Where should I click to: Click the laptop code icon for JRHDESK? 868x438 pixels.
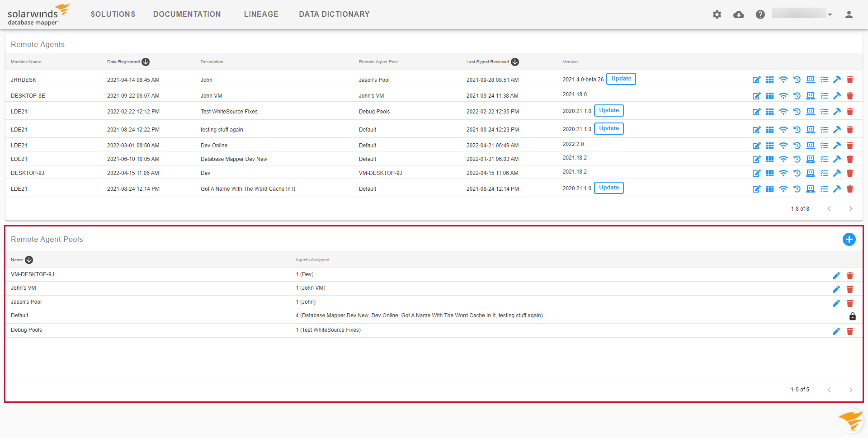811,80
